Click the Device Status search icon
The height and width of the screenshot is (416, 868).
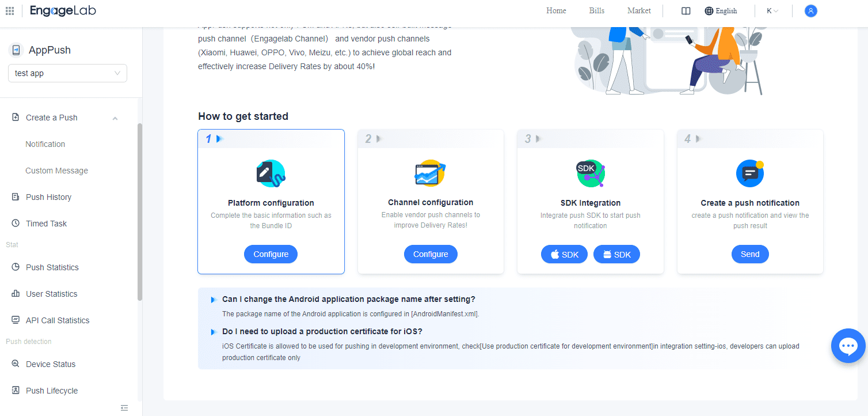pos(16,364)
